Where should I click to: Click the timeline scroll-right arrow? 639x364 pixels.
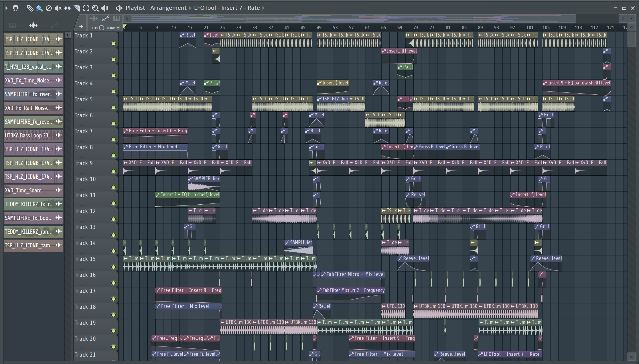tap(623, 18)
